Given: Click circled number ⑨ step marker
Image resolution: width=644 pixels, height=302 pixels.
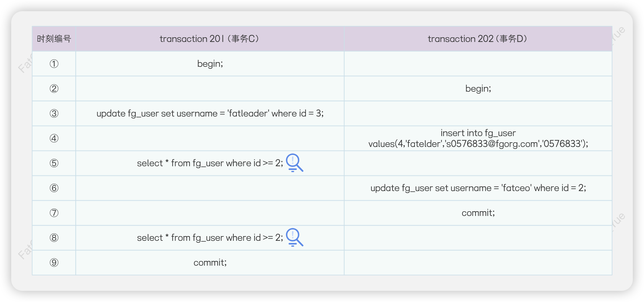Looking at the screenshot, I should 54,263.
